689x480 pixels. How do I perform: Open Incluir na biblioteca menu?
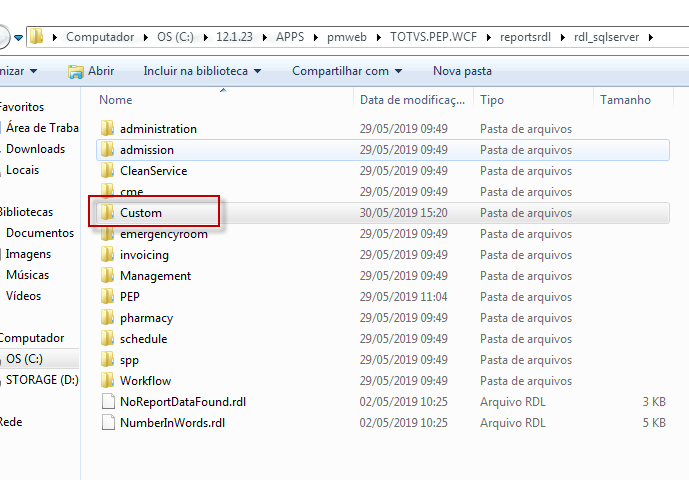(202, 71)
